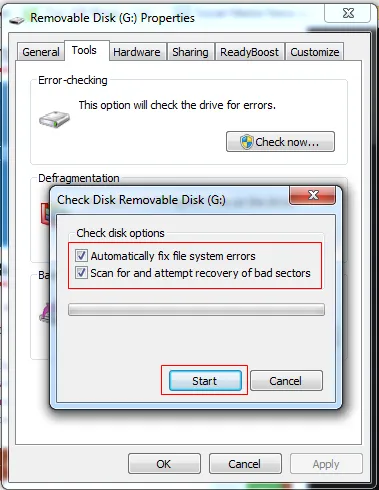Viewport: 379px width, 490px height.
Task: Click the partially hidden defragmentation icon
Action: (45, 213)
